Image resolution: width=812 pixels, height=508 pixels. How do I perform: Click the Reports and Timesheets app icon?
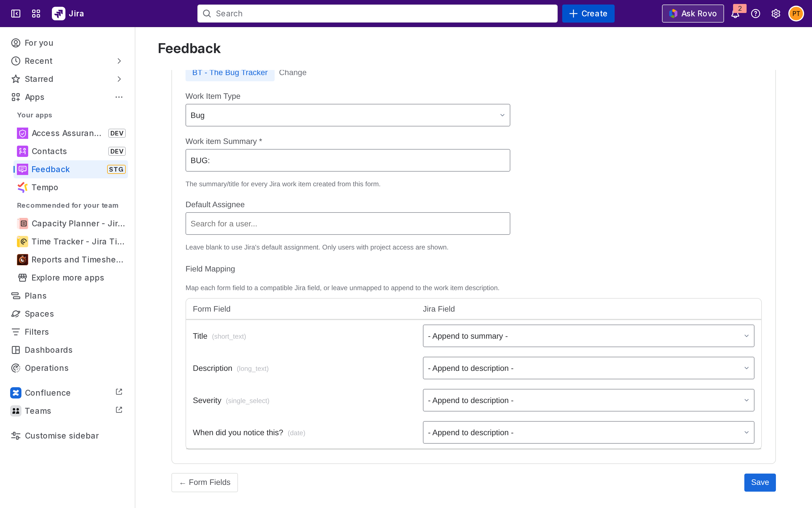pos(23,260)
